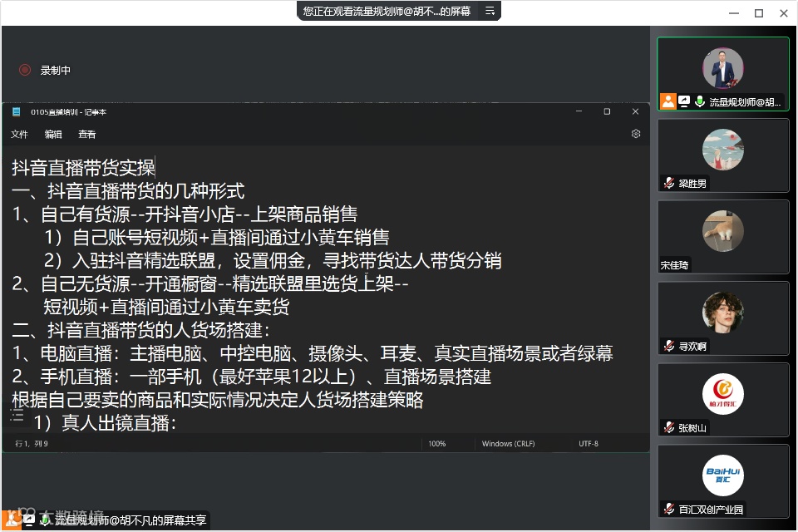Click line 2、手机直播：一部手机

251,377
